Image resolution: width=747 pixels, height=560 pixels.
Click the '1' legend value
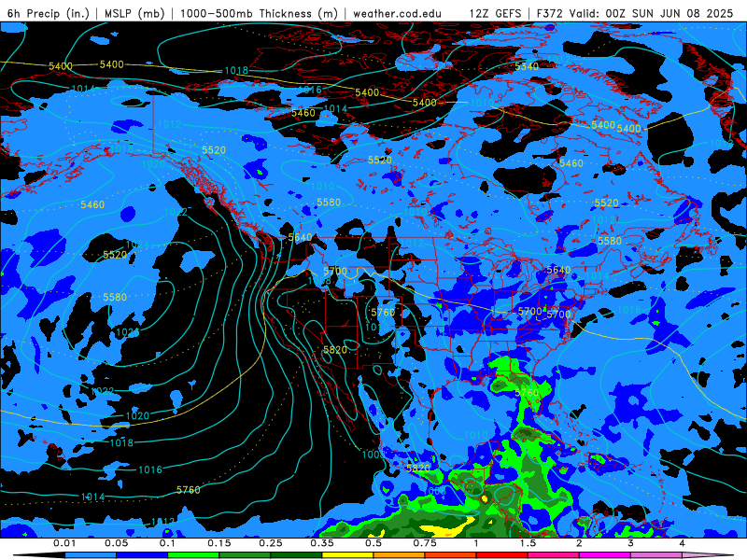click(x=476, y=543)
